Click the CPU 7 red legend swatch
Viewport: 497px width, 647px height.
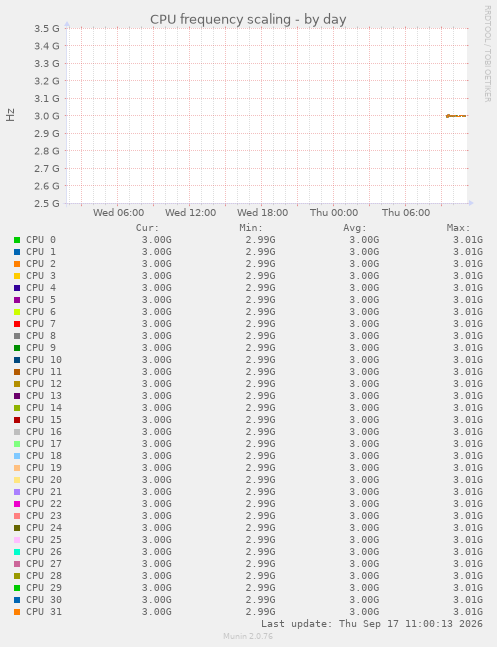[x=17, y=324]
